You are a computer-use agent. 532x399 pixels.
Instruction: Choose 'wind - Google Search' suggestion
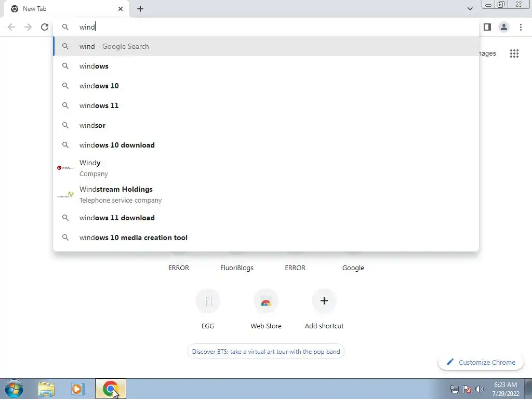coord(266,46)
